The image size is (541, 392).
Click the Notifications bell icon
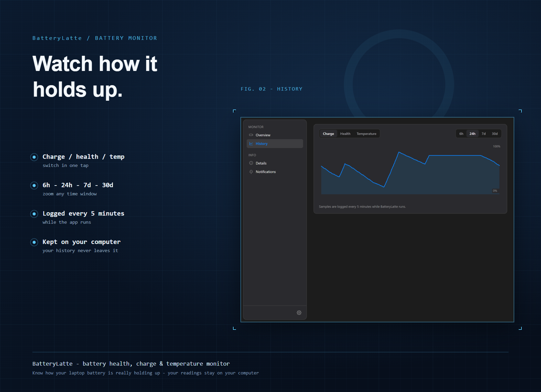tap(251, 172)
